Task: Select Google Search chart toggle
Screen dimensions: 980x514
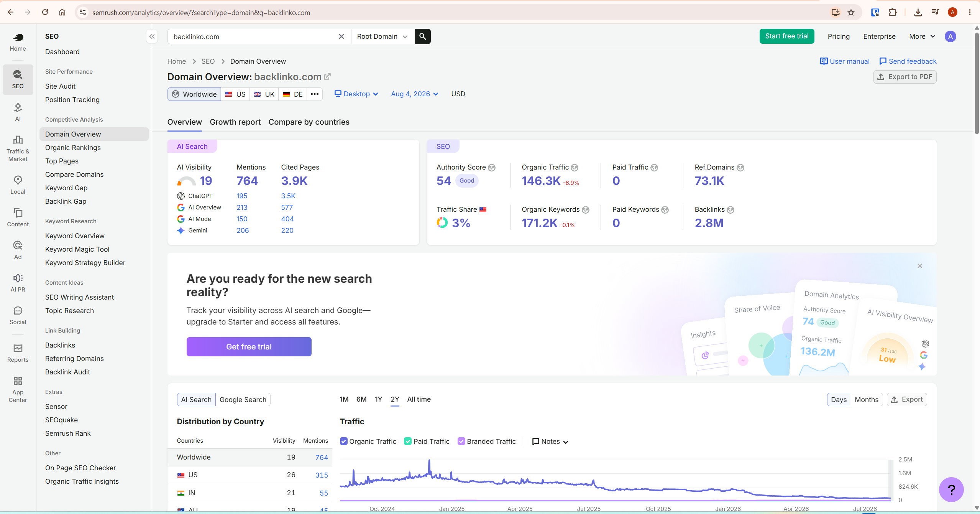Action: (243, 399)
